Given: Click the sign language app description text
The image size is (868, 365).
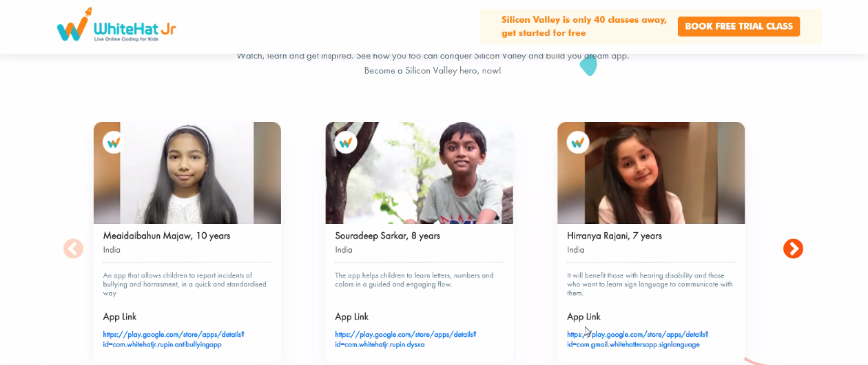Looking at the screenshot, I should point(650,284).
